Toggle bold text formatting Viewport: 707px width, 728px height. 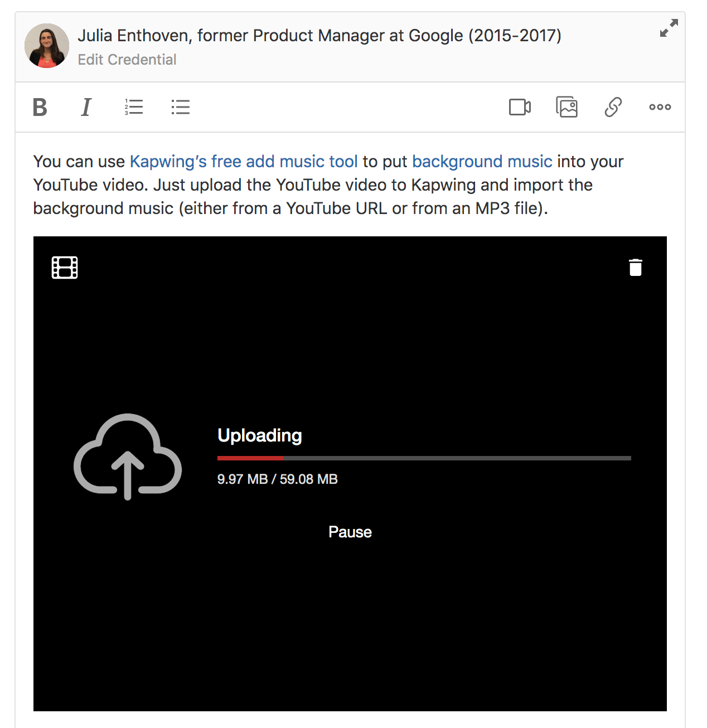coord(40,107)
